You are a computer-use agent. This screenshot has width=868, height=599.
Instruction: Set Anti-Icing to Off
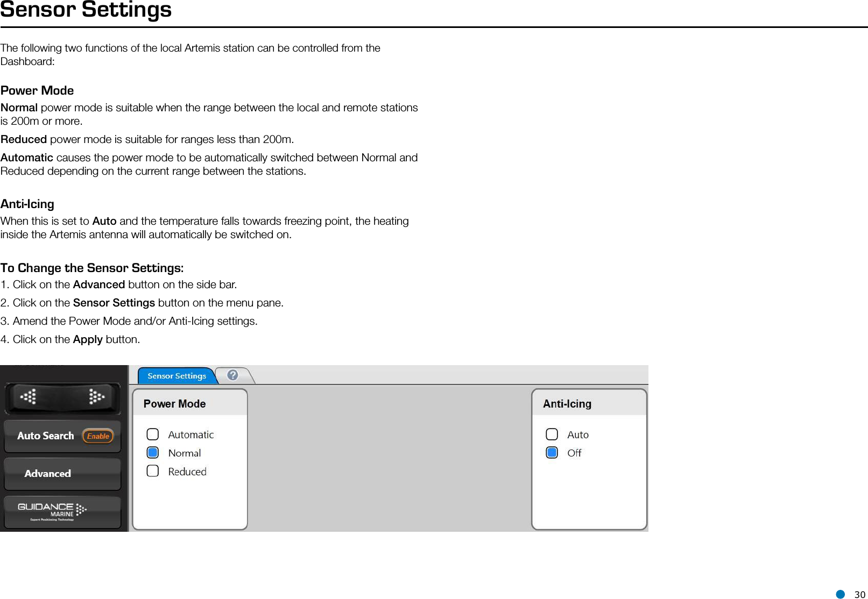(552, 452)
